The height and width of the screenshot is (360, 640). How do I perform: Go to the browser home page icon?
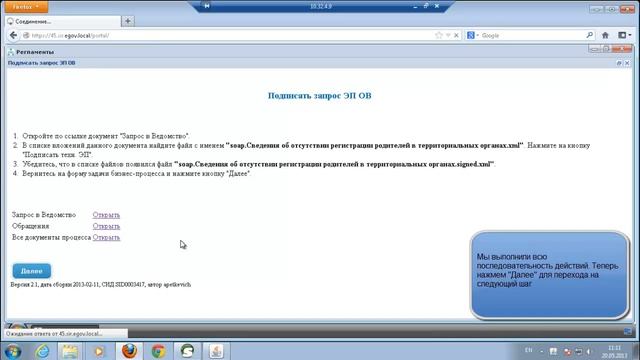(x=605, y=36)
